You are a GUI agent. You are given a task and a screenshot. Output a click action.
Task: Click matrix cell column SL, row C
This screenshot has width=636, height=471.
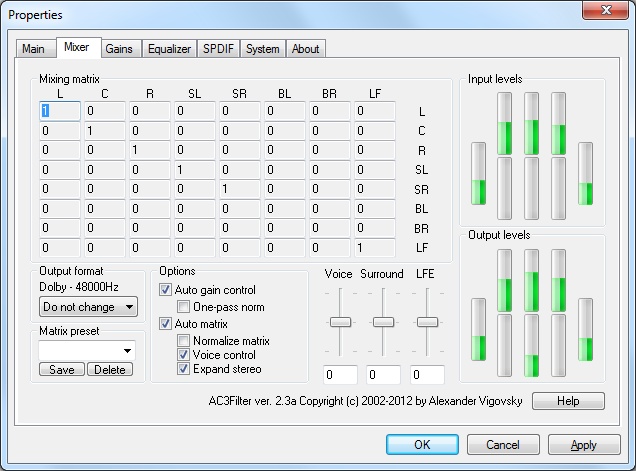tap(195, 131)
